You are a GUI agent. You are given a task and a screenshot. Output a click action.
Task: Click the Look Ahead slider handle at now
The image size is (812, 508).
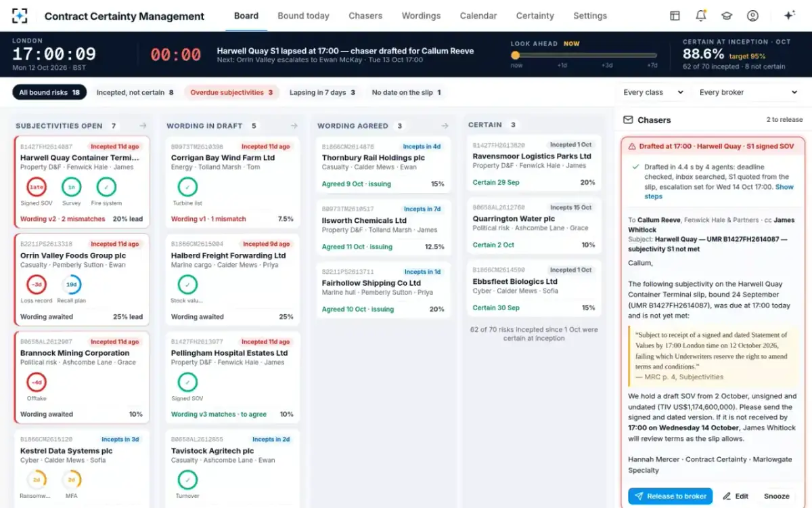coord(516,56)
